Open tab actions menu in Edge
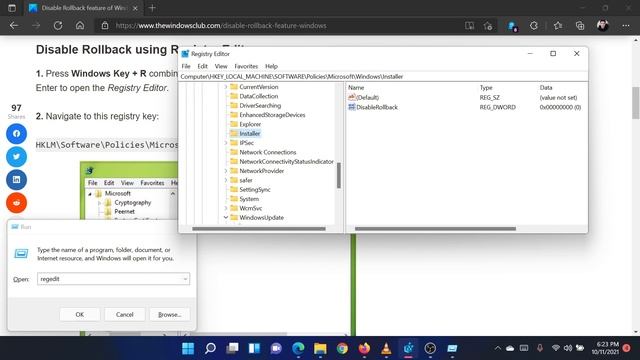Image resolution: width=640 pixels, height=360 pixels. pyautogui.click(x=12, y=8)
